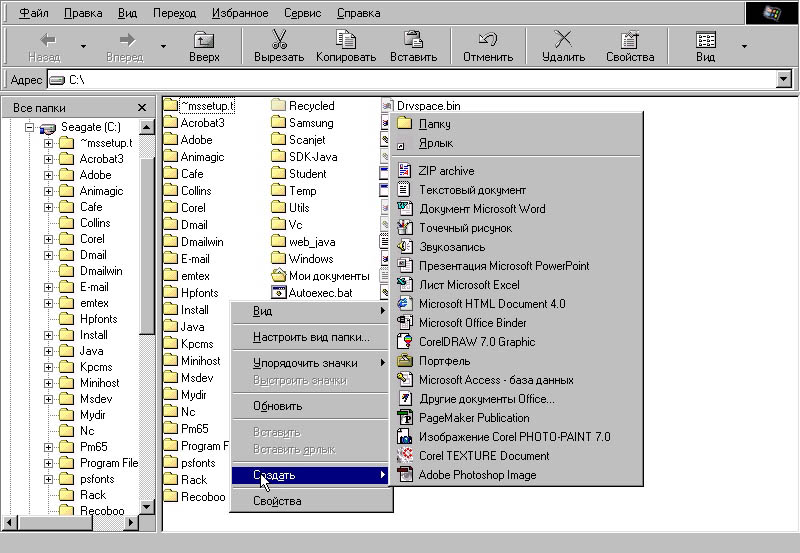Create a PageMaker Publication
800x553 pixels.
tap(515, 418)
